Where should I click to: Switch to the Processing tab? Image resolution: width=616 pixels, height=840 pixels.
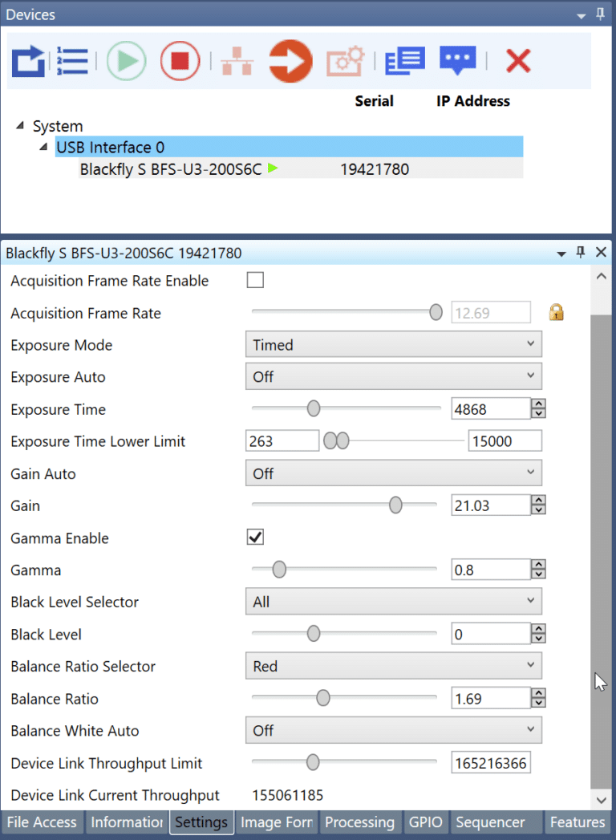360,822
